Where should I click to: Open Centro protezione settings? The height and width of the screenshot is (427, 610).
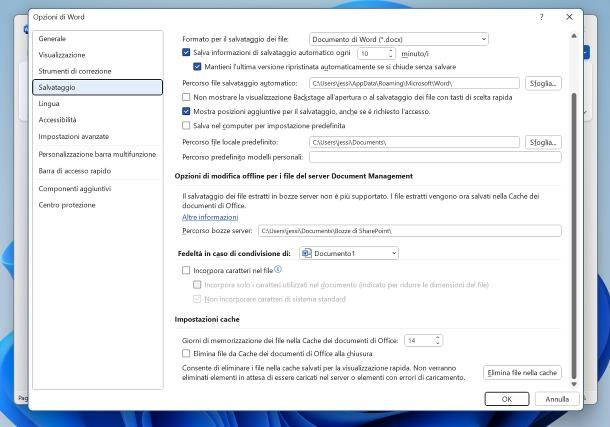point(98,205)
